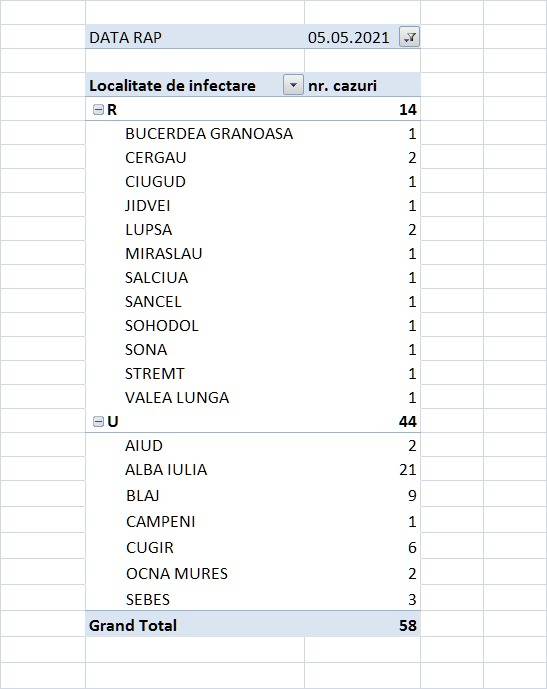Select the 05.05.2021 date cell

pos(348,38)
